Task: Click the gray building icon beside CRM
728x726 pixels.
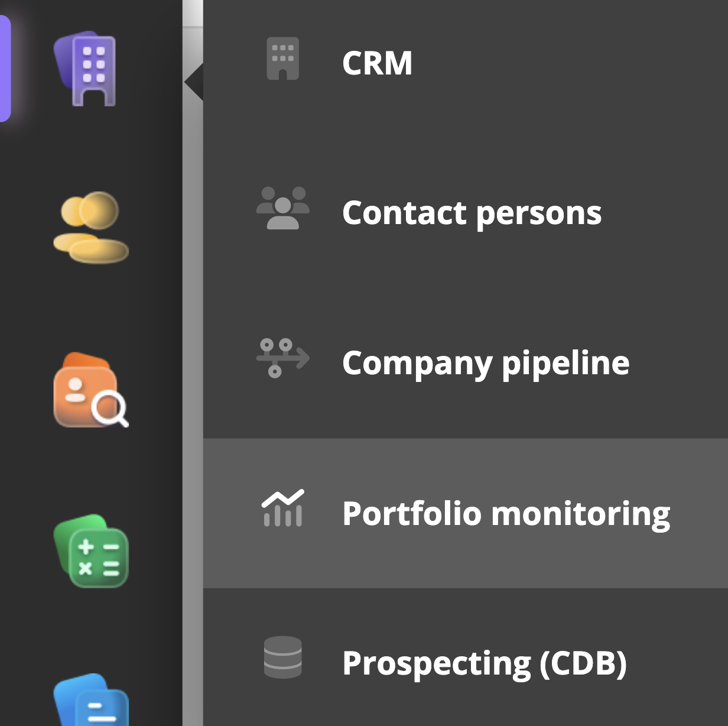Action: [282, 59]
